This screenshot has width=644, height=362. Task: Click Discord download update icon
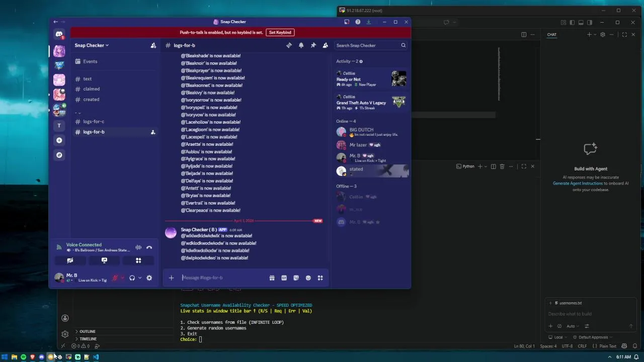pos(368,22)
